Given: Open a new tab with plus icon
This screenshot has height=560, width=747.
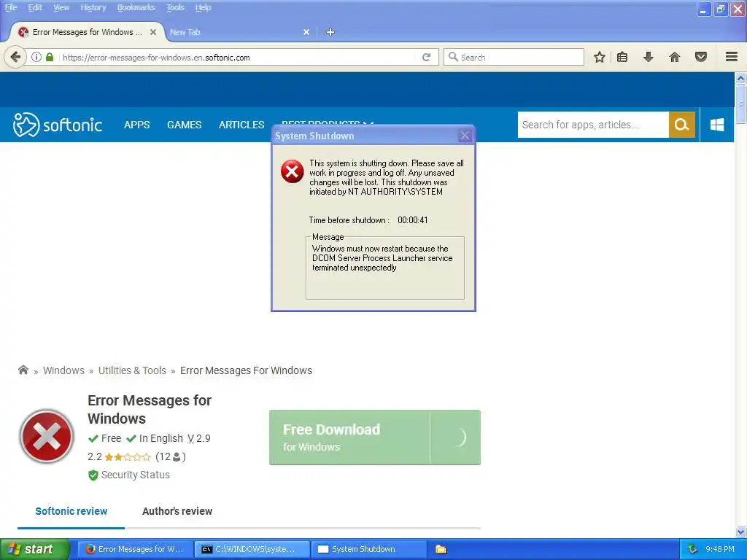Looking at the screenshot, I should click(330, 32).
